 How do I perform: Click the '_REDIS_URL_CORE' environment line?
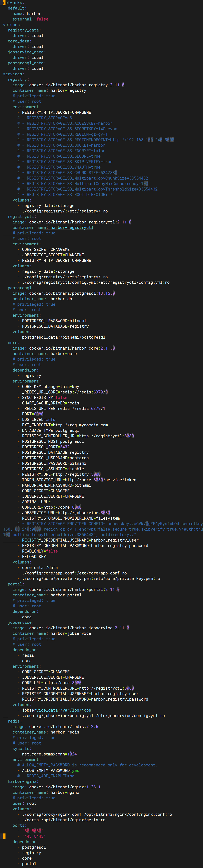click(x=62, y=392)
